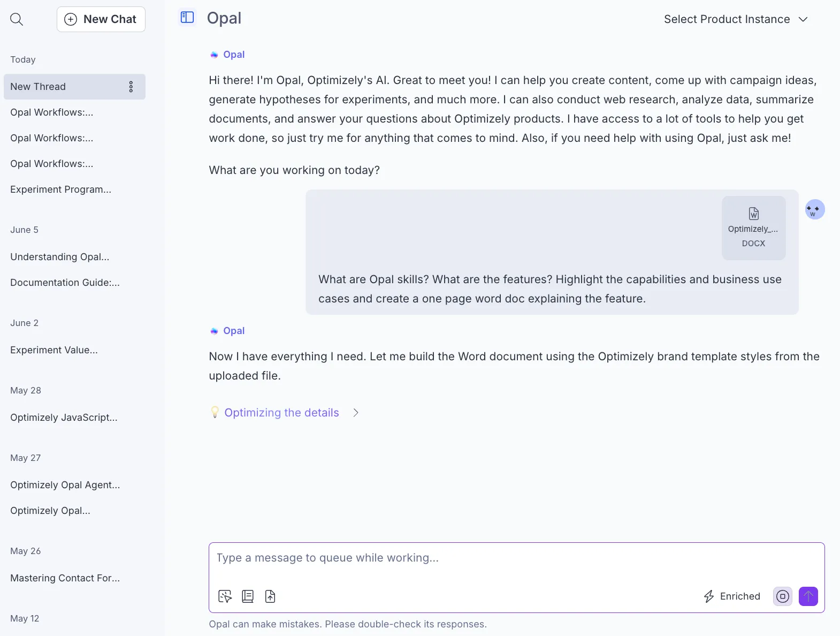Image resolution: width=840 pixels, height=636 pixels.
Task: Click the search magnifier icon
Action: (x=17, y=19)
